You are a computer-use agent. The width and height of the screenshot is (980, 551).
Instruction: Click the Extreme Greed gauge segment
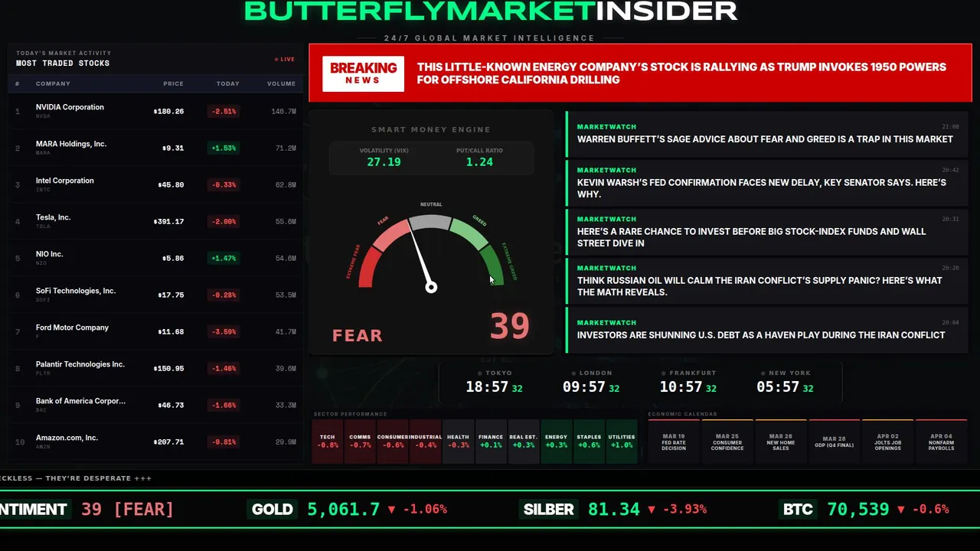[x=492, y=265]
